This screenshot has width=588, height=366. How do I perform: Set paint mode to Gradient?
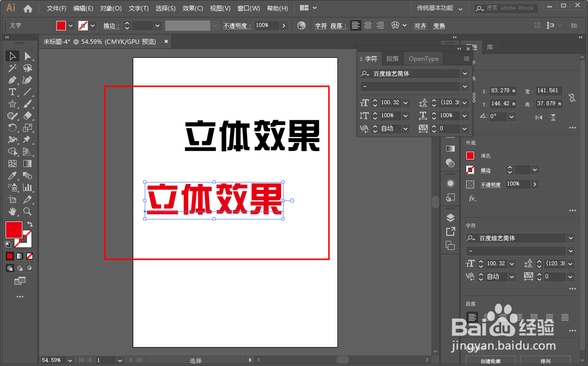(x=19, y=256)
